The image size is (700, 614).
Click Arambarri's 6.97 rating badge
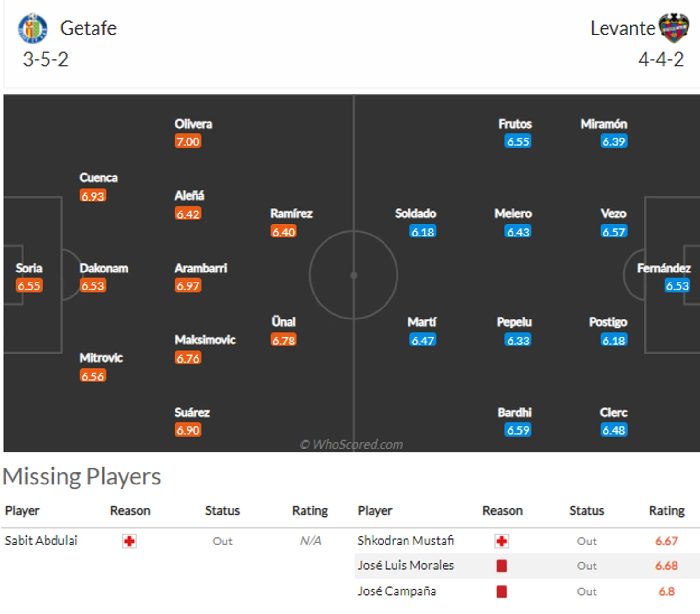(x=187, y=286)
